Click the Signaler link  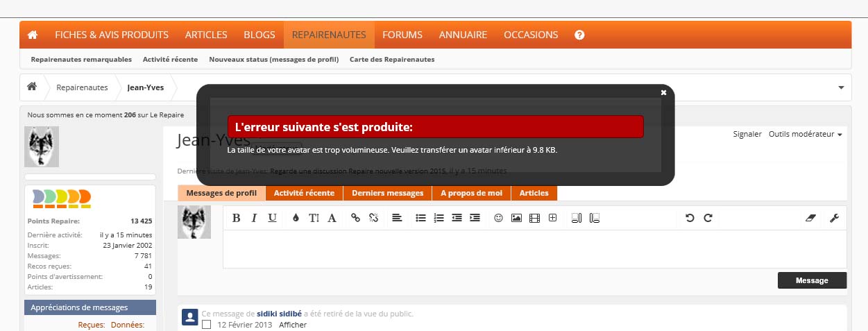747,134
